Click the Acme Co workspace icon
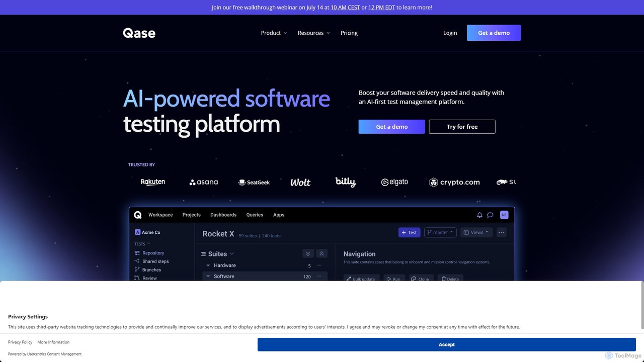 pos(137,232)
